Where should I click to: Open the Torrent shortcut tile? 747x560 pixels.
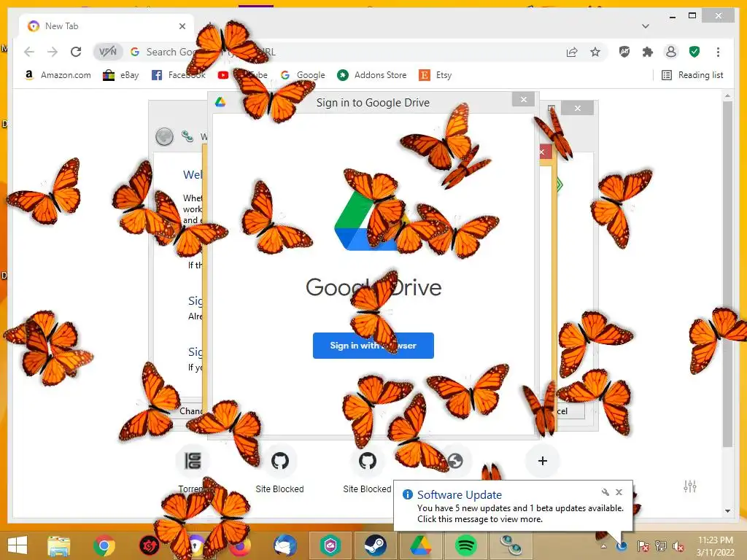193,469
